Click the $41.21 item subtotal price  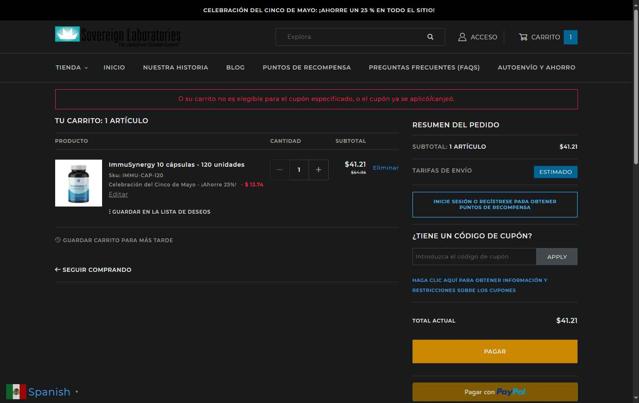click(x=355, y=164)
